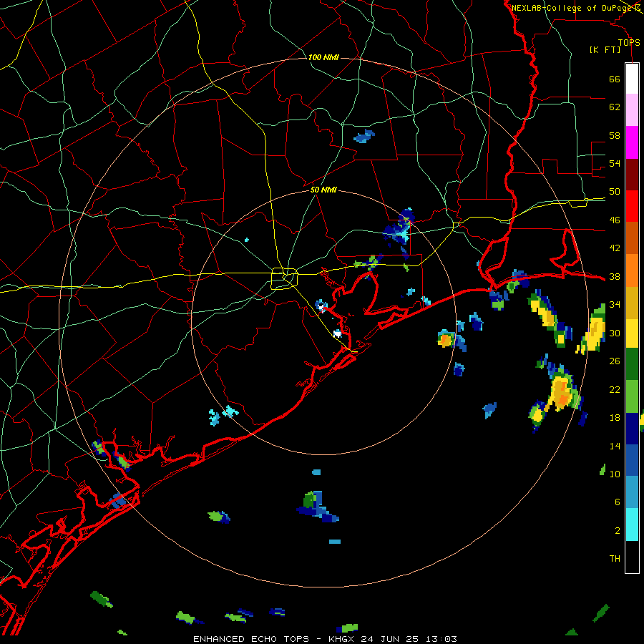Select the dark red legend swatch
Screen dimensions: 644x644
point(632,175)
